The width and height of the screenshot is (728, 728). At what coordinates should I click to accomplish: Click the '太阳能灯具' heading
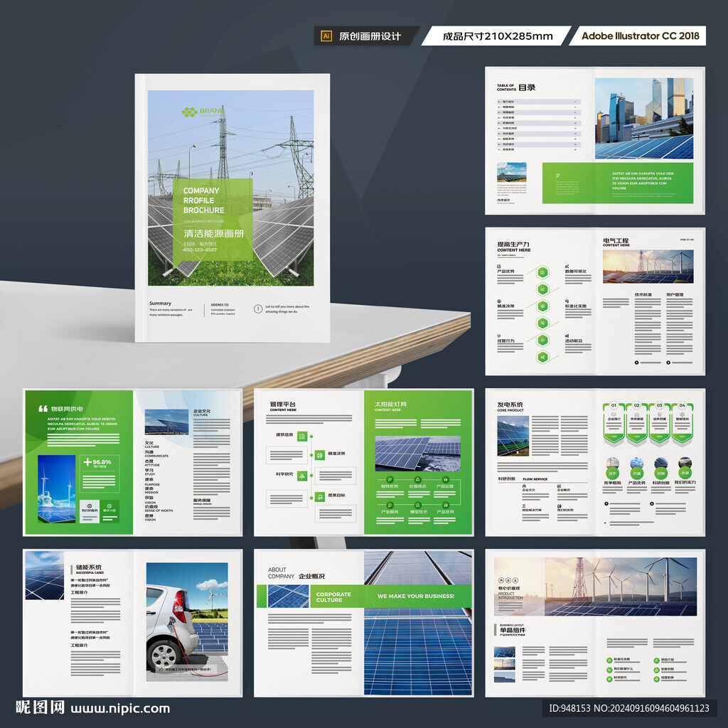point(391,404)
